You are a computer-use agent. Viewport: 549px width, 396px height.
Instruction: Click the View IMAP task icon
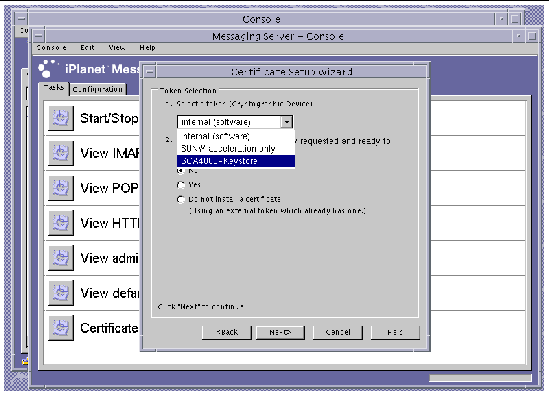tap(61, 153)
